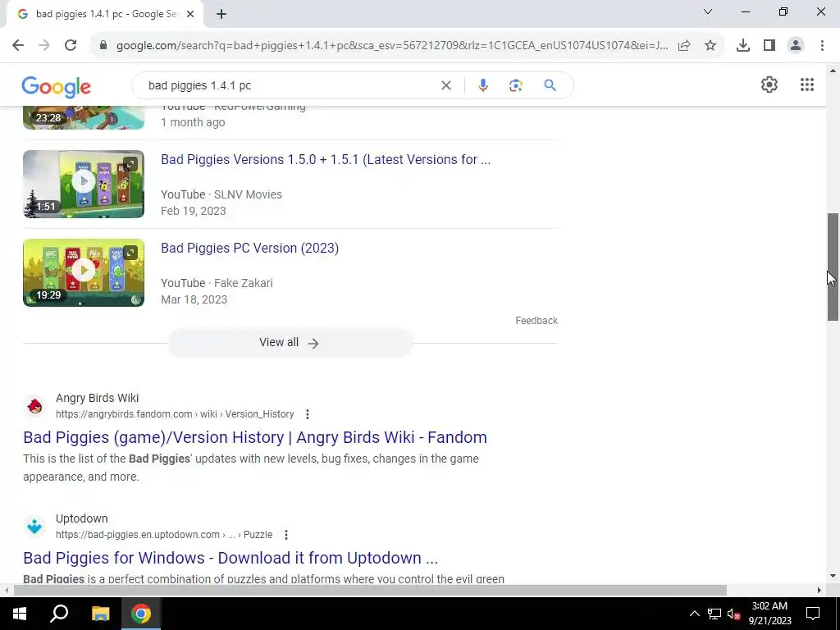Open taskbar clock 3:02 AM
The image size is (840, 630).
pyautogui.click(x=769, y=614)
